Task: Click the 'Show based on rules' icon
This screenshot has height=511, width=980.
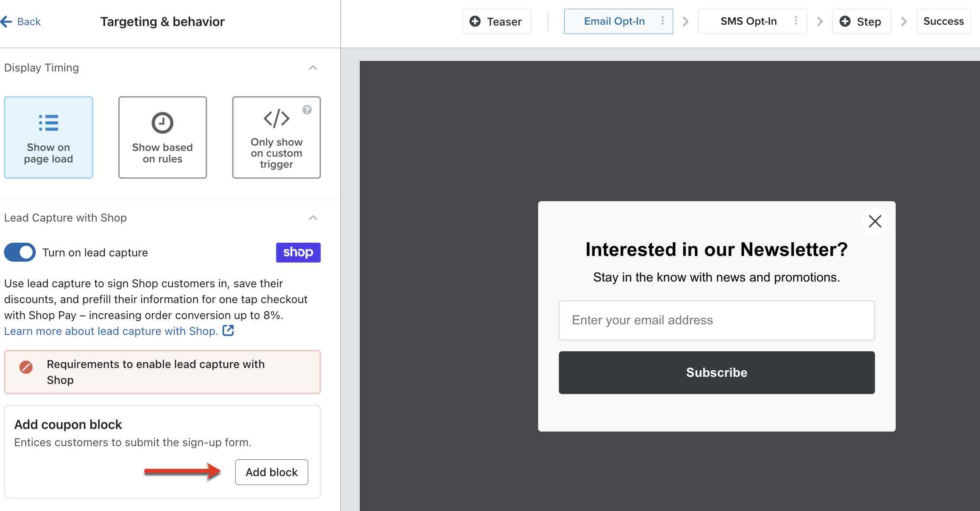Action: click(x=162, y=123)
